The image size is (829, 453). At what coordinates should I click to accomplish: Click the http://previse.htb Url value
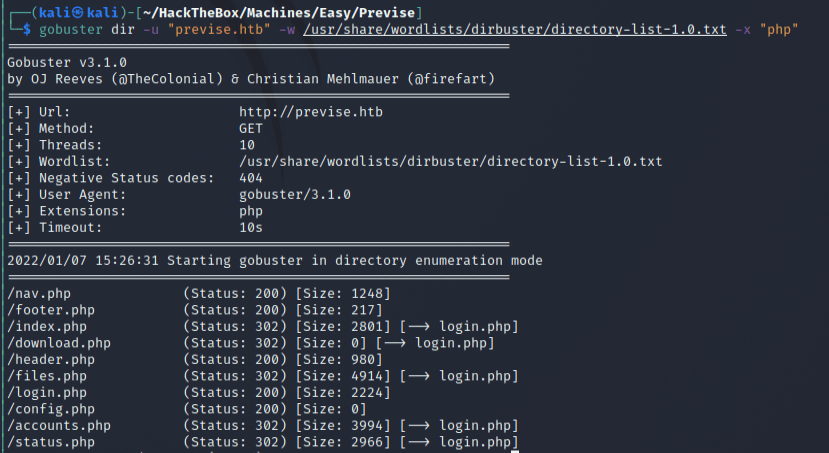(310, 112)
